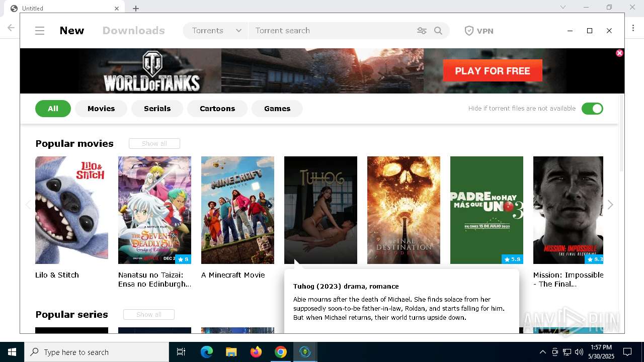This screenshot has height=362, width=644.
Task: Expand the Torrents search type dropdown
Action: (x=216, y=31)
